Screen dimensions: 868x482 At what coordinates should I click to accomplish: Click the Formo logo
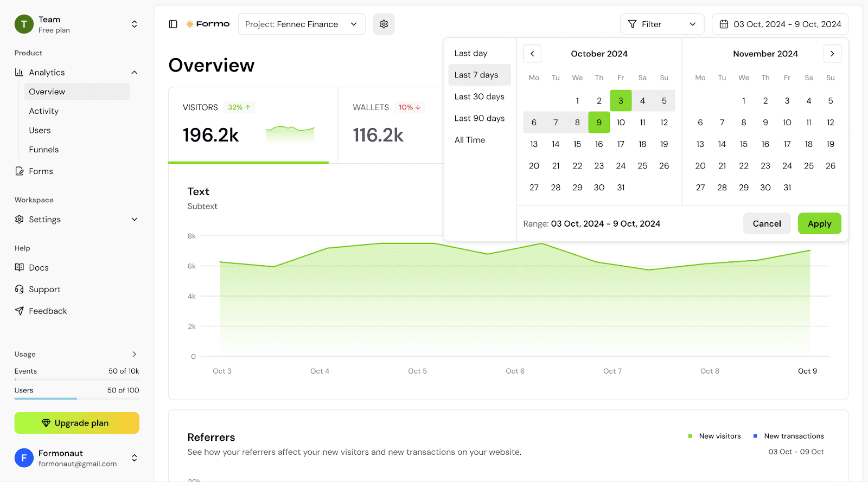click(208, 24)
